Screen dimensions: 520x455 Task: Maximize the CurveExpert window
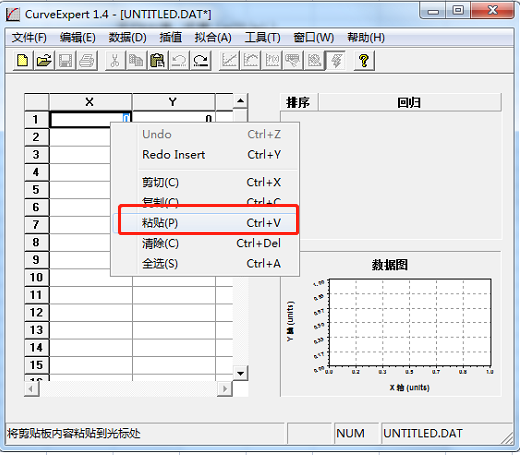click(x=458, y=11)
